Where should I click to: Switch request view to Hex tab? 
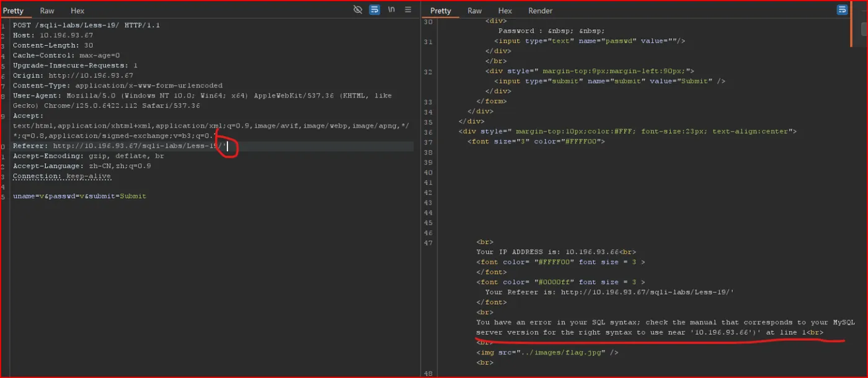pyautogui.click(x=77, y=11)
